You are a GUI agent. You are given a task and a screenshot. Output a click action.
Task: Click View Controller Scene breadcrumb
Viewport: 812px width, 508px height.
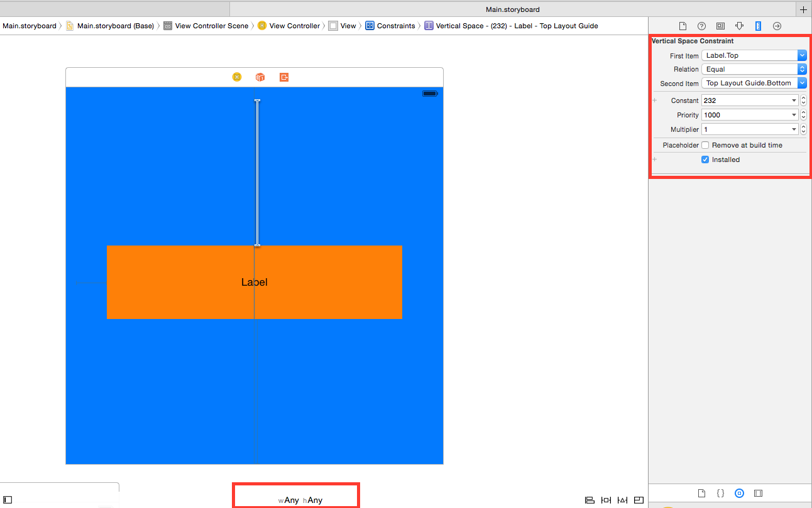pos(206,26)
